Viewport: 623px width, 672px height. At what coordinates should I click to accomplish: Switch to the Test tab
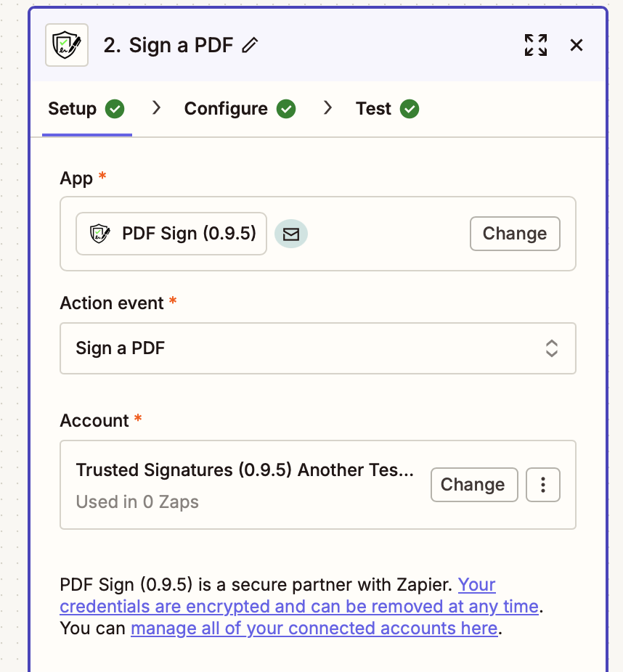373,109
